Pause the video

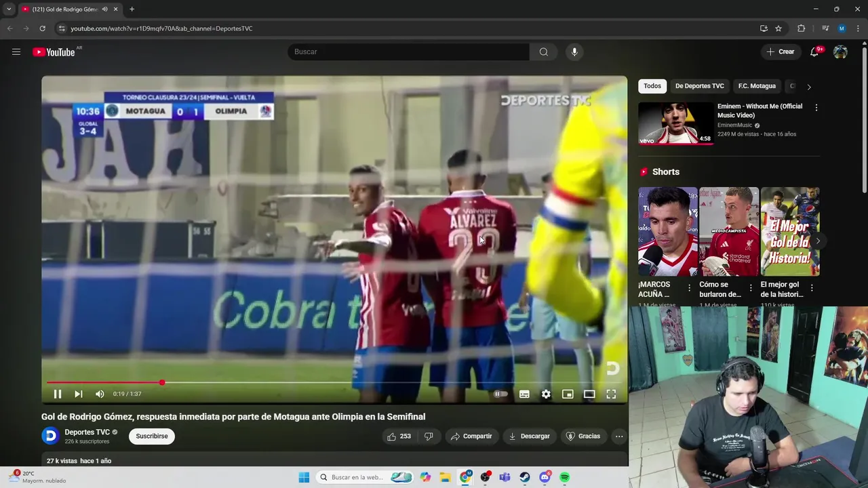click(x=58, y=394)
